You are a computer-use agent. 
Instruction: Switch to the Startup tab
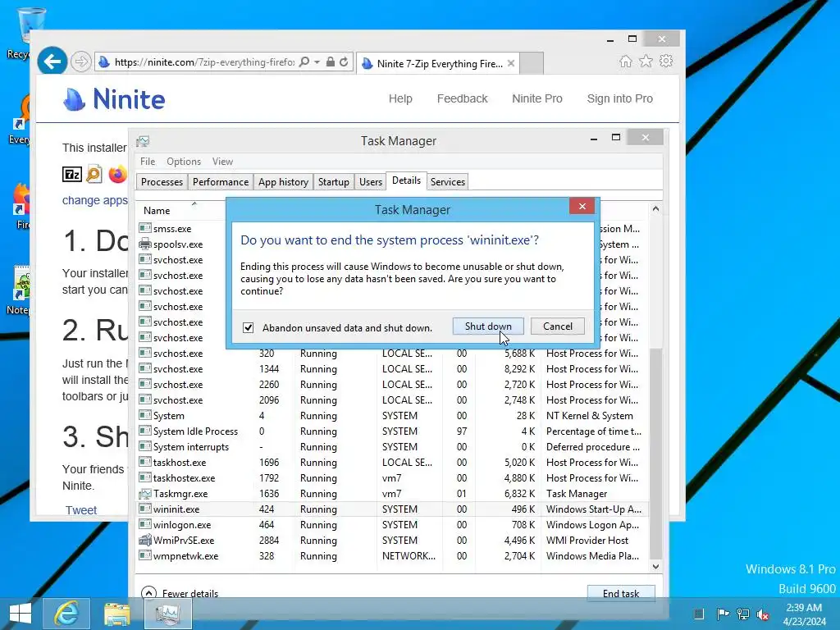[333, 181]
